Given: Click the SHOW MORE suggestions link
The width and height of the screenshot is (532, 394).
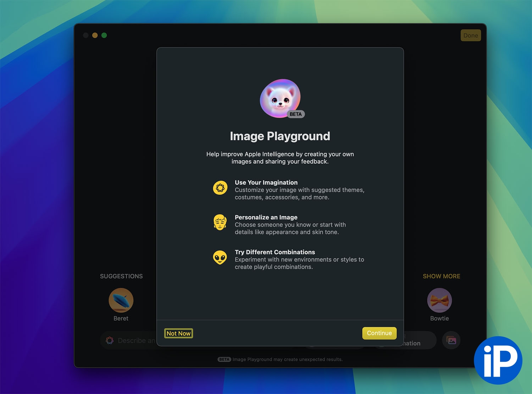Looking at the screenshot, I should pos(441,276).
